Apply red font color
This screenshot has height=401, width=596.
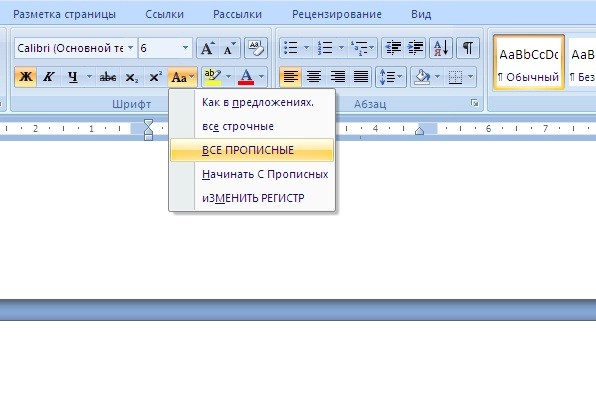(x=246, y=77)
